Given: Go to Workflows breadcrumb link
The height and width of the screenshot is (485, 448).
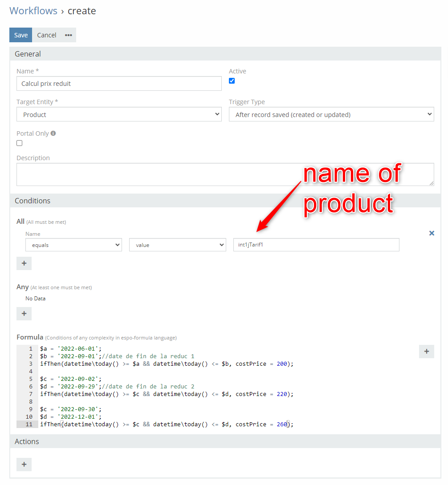Looking at the screenshot, I should [33, 11].
